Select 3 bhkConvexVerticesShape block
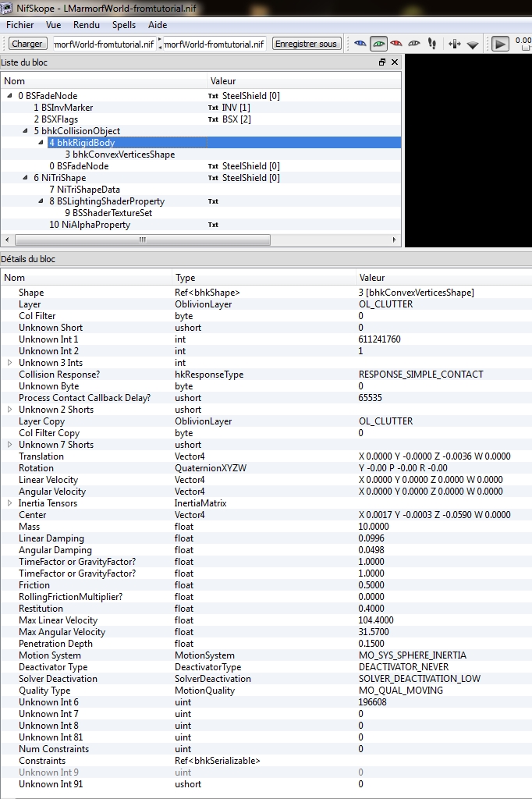 coord(120,154)
